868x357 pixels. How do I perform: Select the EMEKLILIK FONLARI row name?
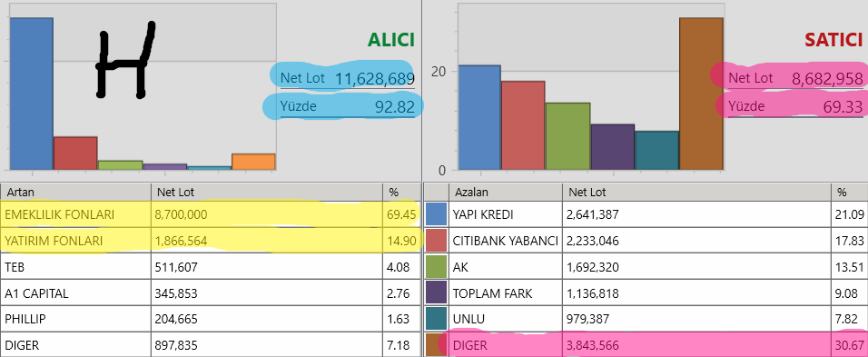[x=59, y=214]
